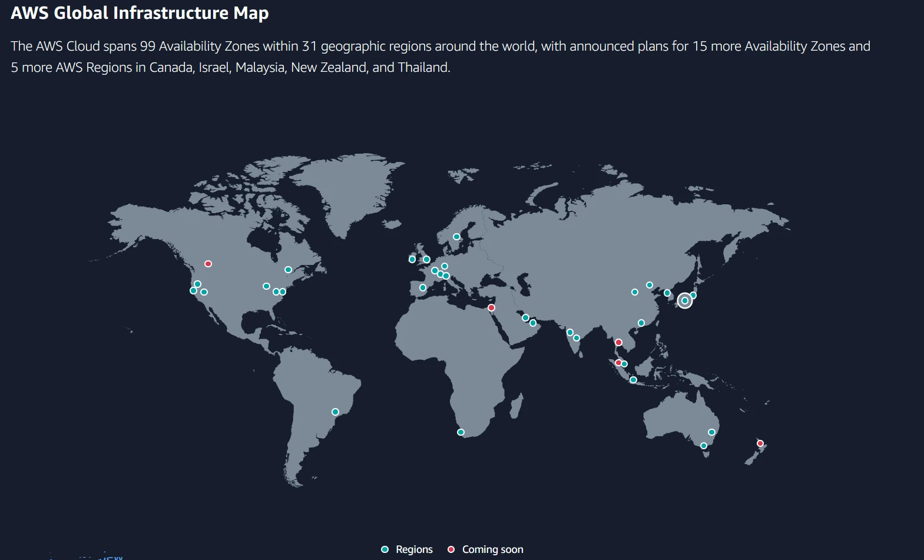Click the Cape Town region marker in South Africa
The height and width of the screenshot is (560, 924).
(x=461, y=432)
